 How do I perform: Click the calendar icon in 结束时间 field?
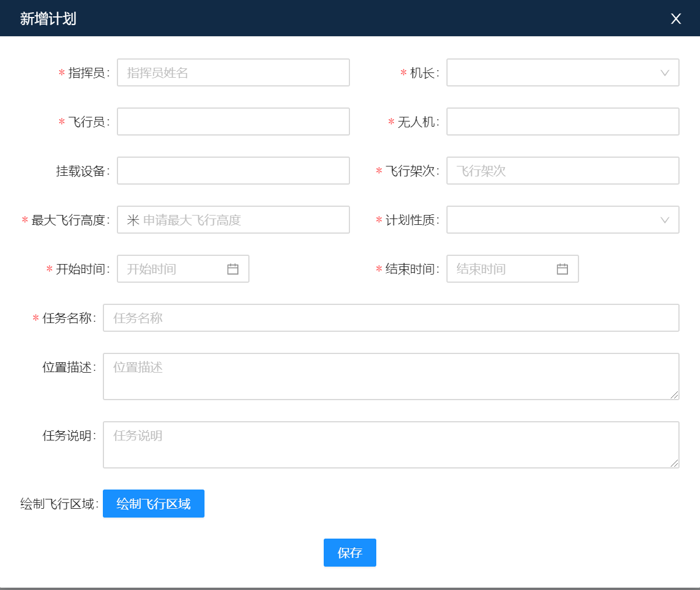[562, 269]
